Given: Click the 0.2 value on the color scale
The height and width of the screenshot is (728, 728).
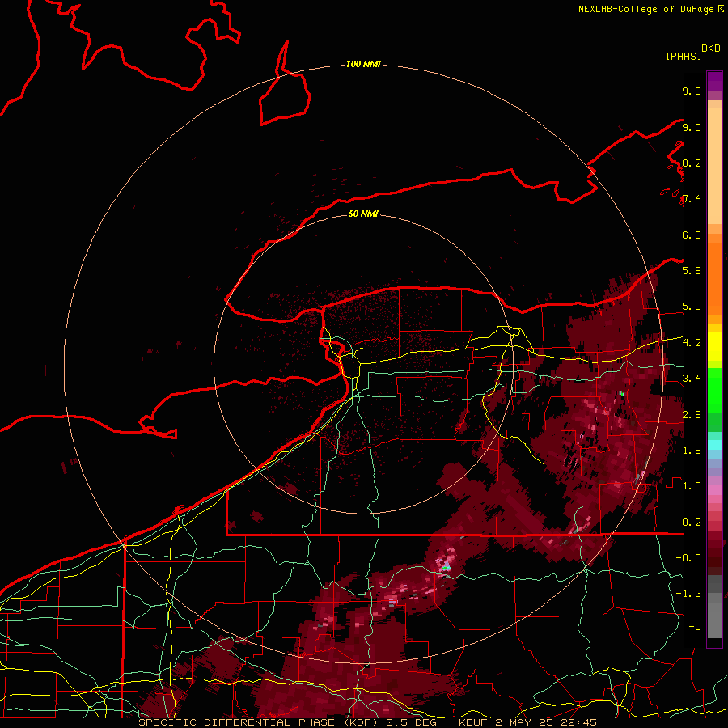Looking at the screenshot, I should (x=692, y=522).
